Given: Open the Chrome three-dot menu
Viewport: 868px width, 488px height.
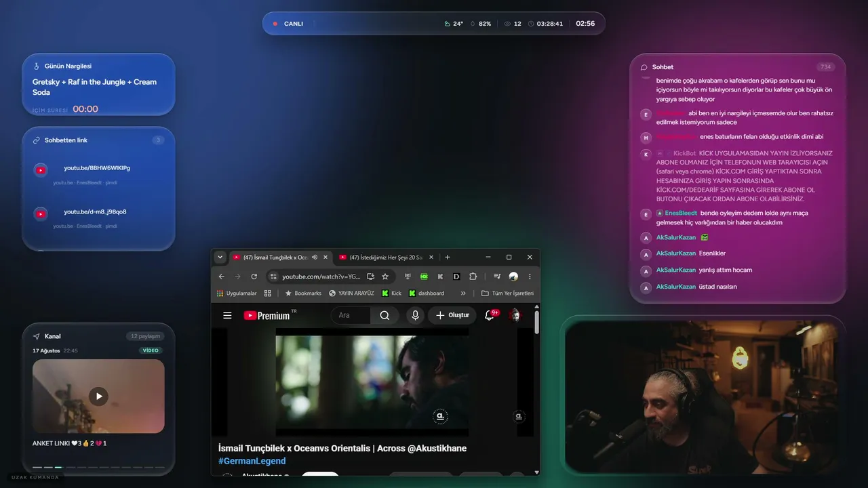Looking at the screenshot, I should (x=530, y=277).
